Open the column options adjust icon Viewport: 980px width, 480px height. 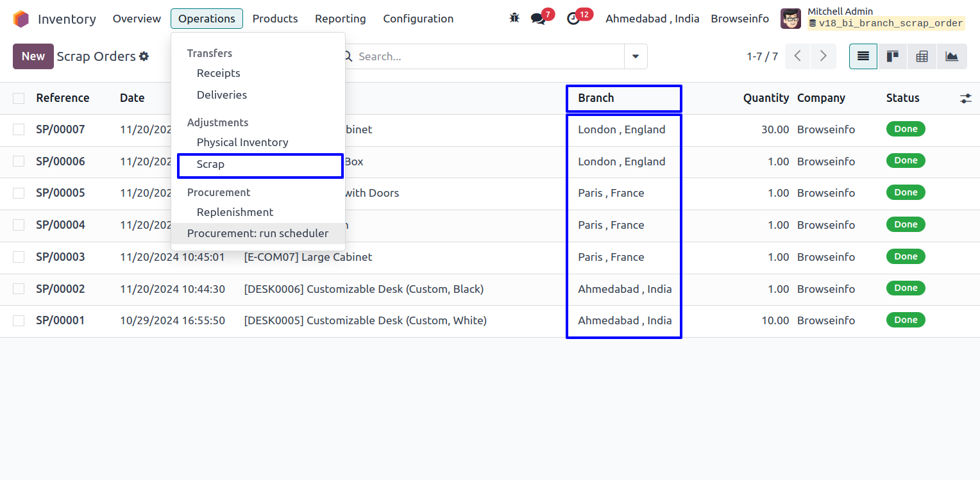965,99
